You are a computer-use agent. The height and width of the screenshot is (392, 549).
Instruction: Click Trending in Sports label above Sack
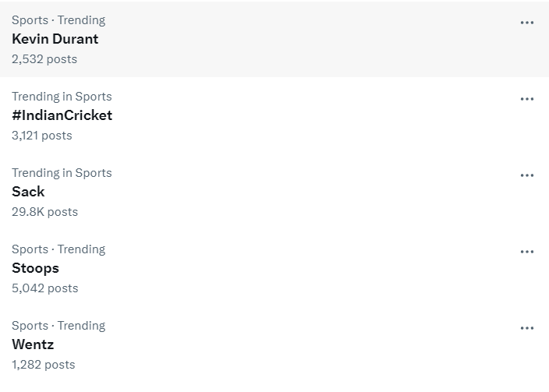pos(62,173)
